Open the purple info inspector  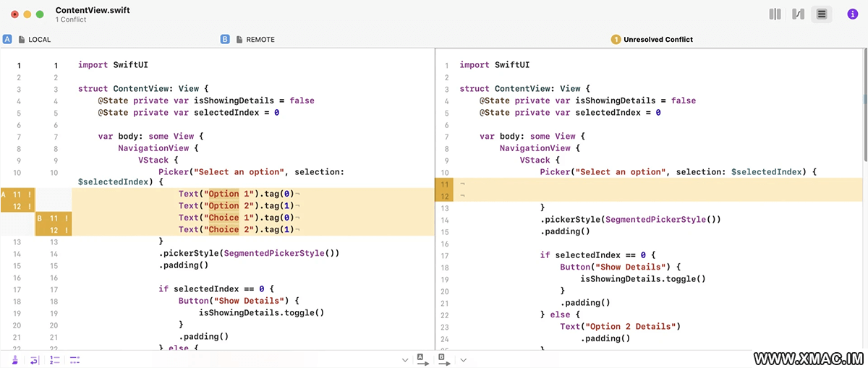click(x=852, y=14)
